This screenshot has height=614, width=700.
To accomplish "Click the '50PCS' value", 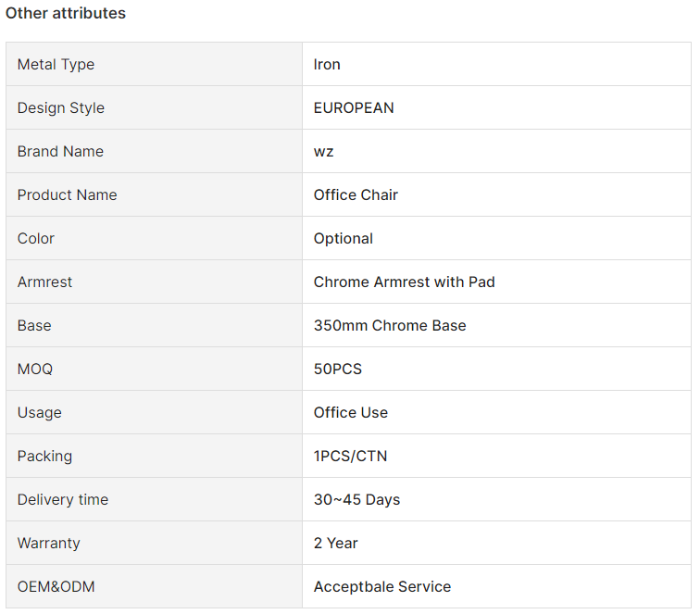I will pyautogui.click(x=338, y=369).
